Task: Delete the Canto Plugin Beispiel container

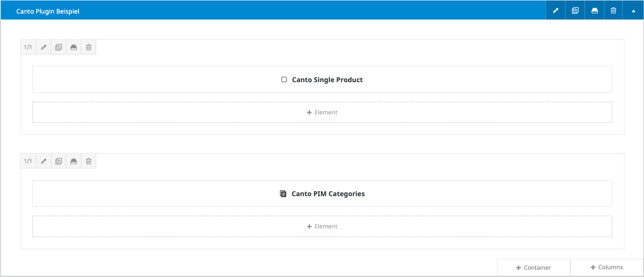Action: point(614,10)
